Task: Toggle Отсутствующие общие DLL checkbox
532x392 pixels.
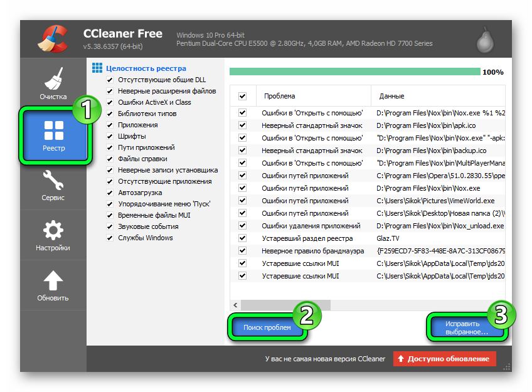Action: (110, 80)
